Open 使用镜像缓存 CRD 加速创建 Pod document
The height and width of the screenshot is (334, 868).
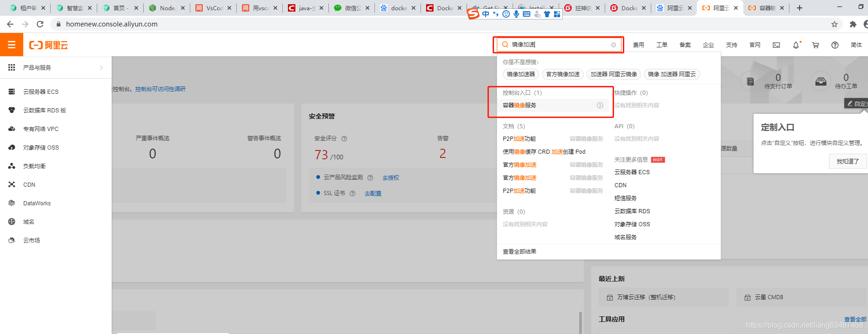click(x=544, y=152)
